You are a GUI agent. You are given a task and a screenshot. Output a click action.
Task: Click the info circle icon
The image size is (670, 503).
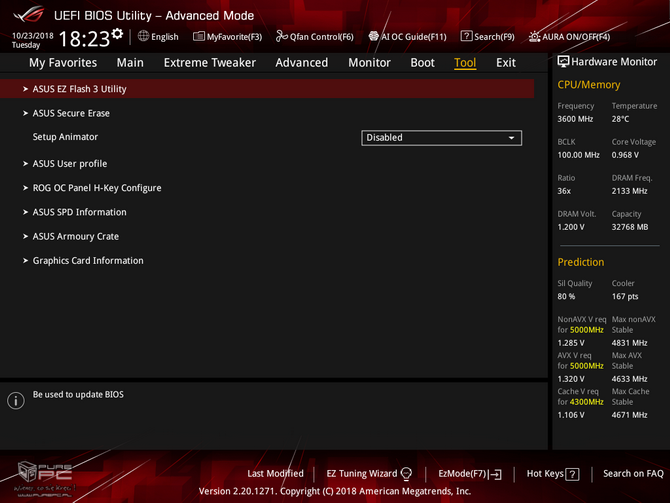click(16, 400)
